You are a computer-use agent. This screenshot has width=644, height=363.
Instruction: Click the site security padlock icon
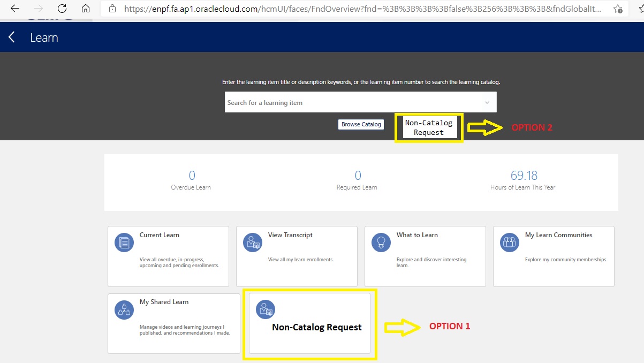(112, 9)
